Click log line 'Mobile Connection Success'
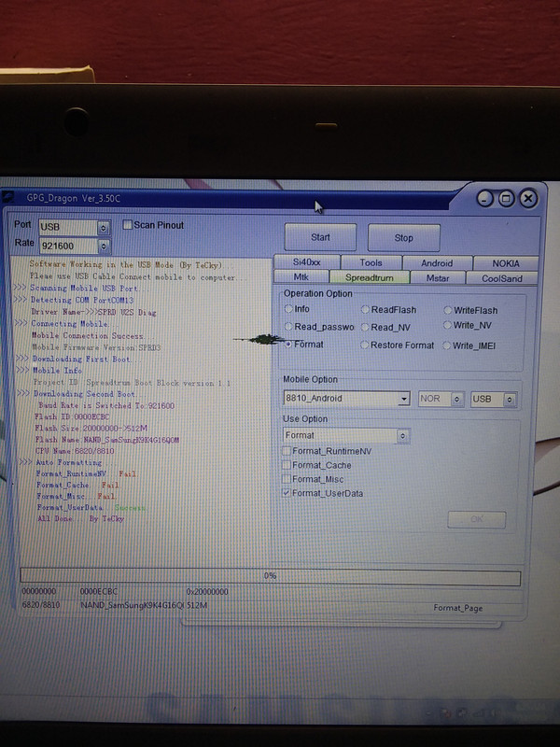This screenshot has height=747, width=560. click(88, 335)
